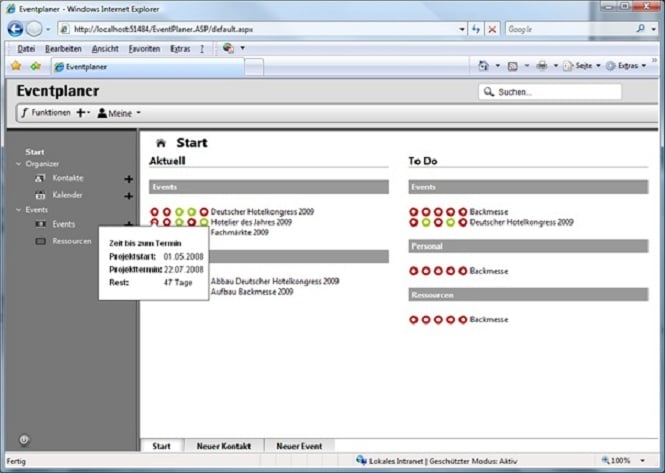Click first red status circle of To Do Backmesse event
This screenshot has width=665, height=473.
pyautogui.click(x=414, y=212)
